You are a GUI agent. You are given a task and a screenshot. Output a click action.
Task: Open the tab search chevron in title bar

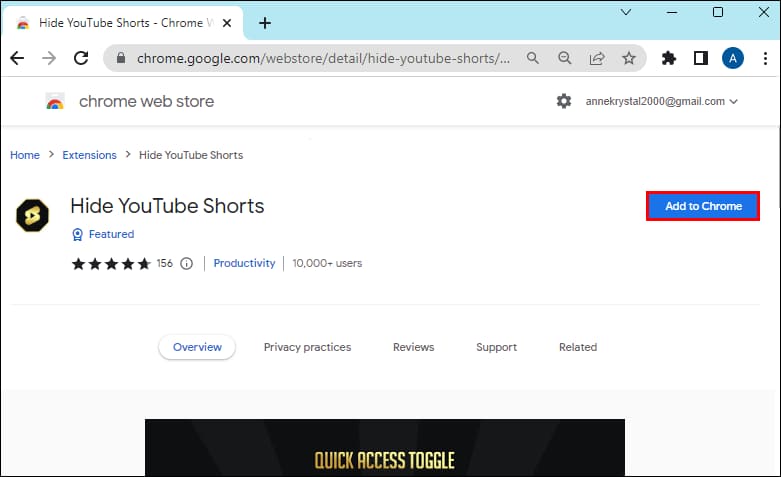tap(626, 12)
